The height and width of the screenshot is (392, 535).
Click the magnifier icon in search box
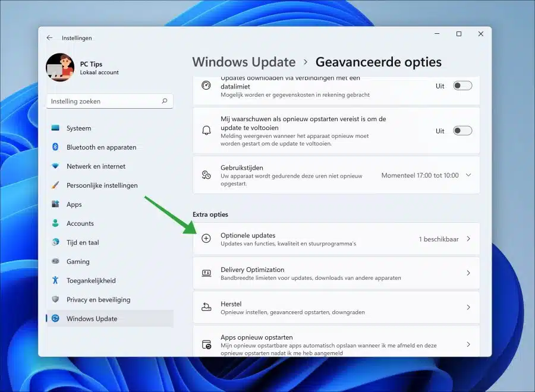[165, 101]
